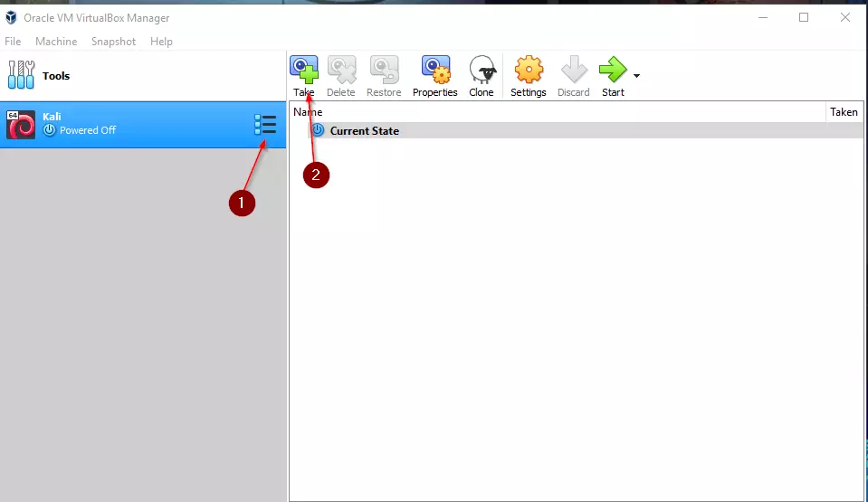This screenshot has height=502, width=868.
Task: Open the Kali machine tools list menu
Action: pyautogui.click(x=265, y=125)
